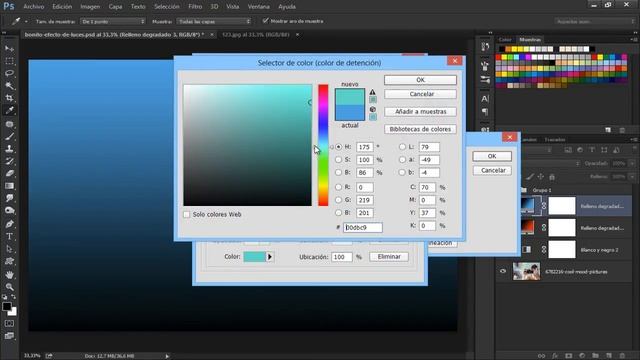Select the Lasso tool
Image resolution: width=640 pixels, height=360 pixels.
(9, 73)
